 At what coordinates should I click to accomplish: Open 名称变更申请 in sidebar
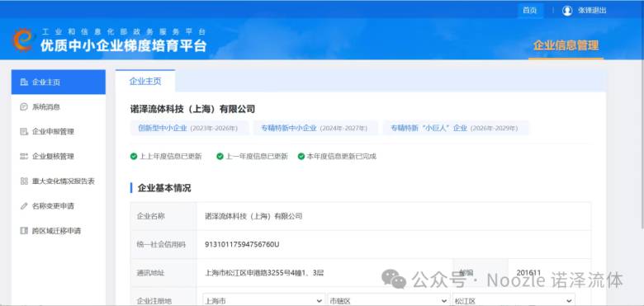tap(59, 206)
